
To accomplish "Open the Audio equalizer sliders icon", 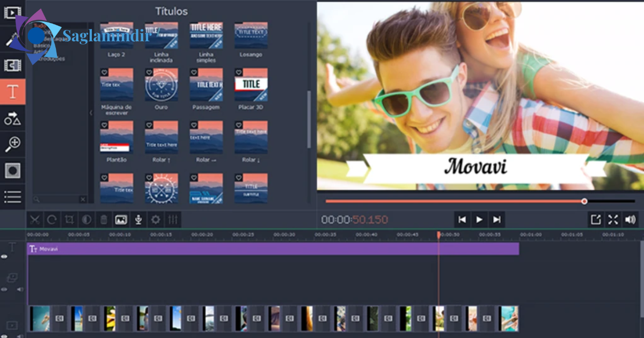I will pyautogui.click(x=173, y=219).
